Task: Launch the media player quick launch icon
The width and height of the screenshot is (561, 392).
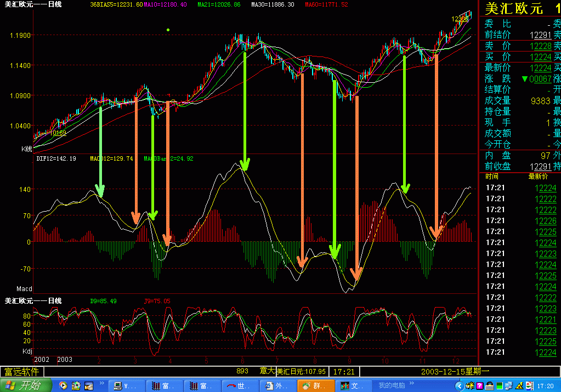Action: (63, 385)
